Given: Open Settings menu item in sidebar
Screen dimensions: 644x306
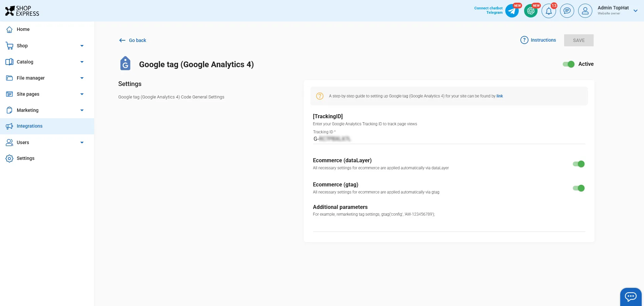Looking at the screenshot, I should (x=47, y=159).
